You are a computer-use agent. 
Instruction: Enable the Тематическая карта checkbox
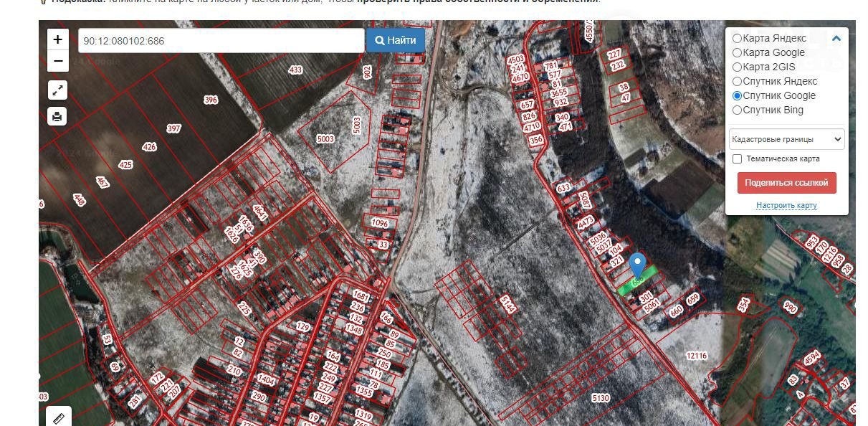(737, 159)
